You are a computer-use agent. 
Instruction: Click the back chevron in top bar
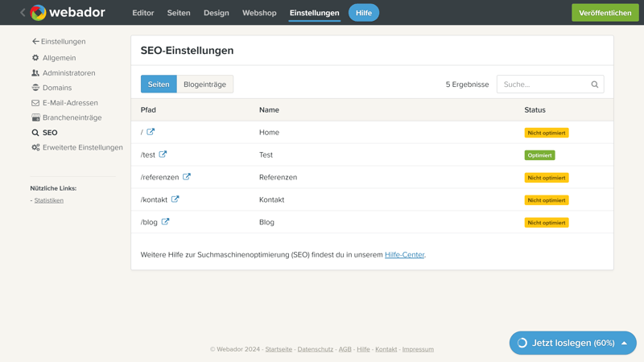pos(23,13)
